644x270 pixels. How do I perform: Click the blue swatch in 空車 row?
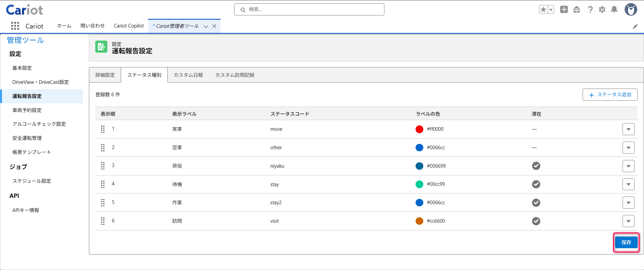(x=419, y=148)
